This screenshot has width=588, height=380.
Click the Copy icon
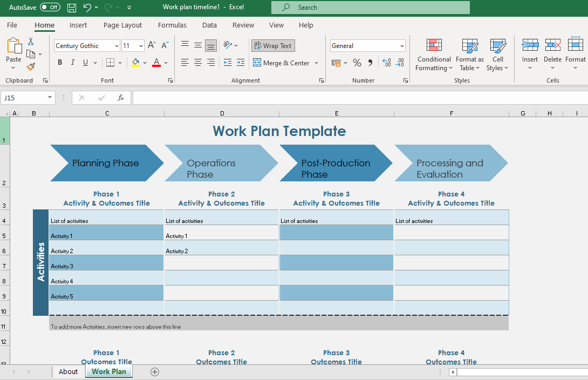tap(31, 54)
